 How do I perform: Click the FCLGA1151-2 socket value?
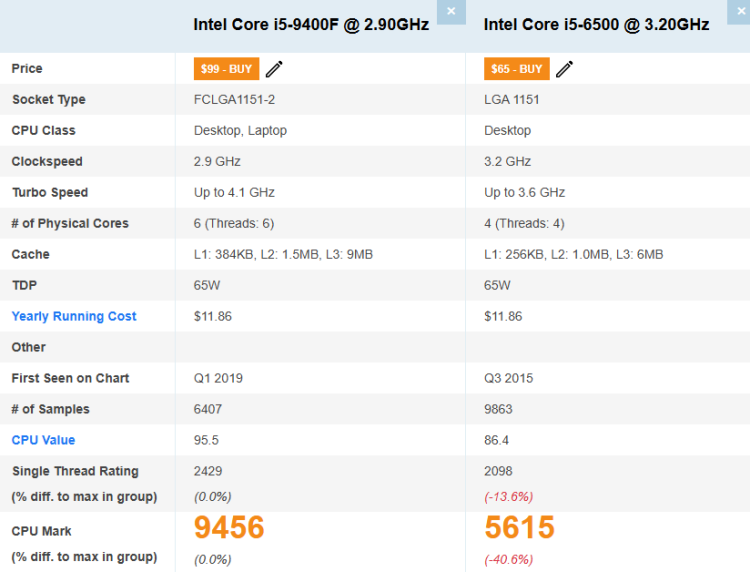tap(234, 99)
